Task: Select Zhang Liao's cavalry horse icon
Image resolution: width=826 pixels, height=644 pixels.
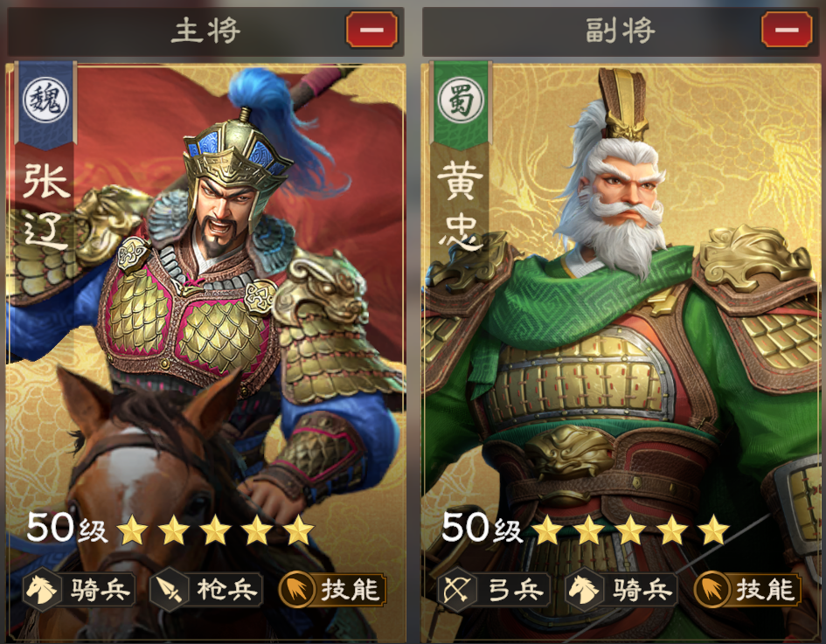Action: (42, 589)
